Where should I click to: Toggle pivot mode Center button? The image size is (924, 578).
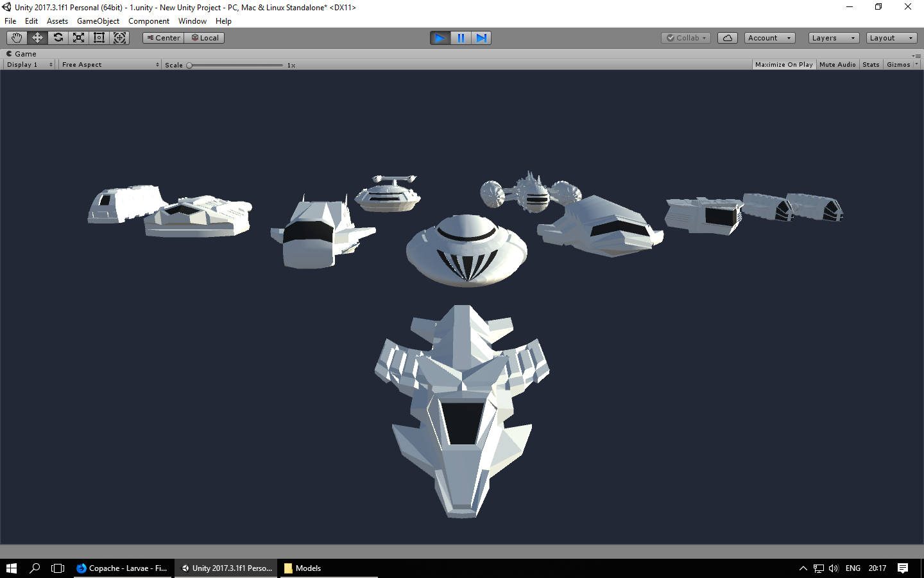click(163, 38)
